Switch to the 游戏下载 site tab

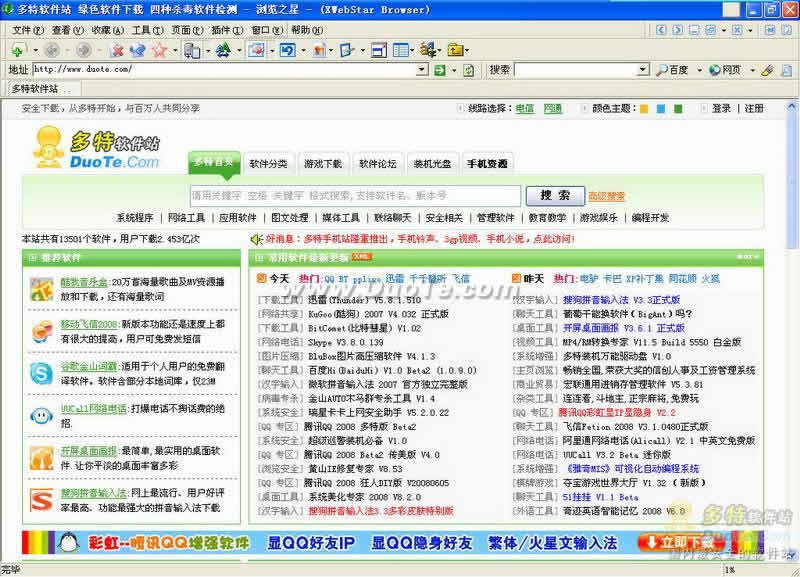pos(323,164)
